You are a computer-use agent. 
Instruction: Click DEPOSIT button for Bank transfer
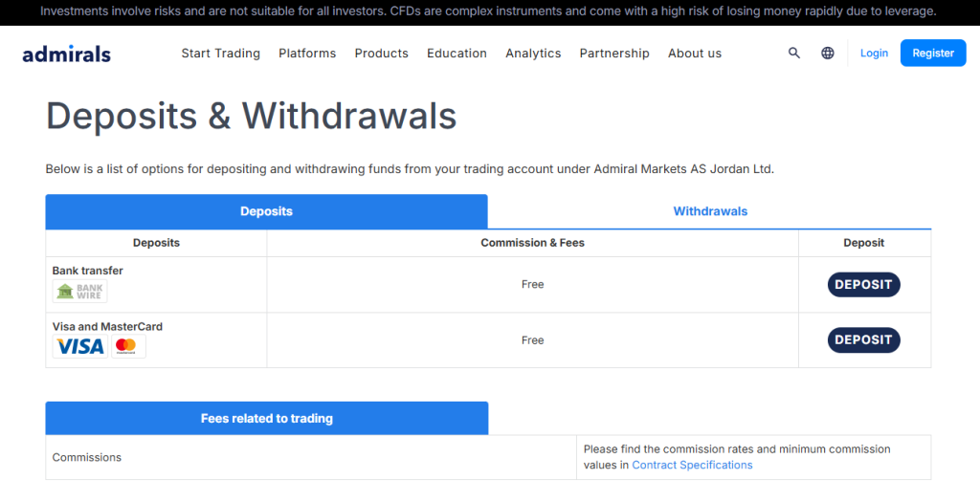pyautogui.click(x=864, y=284)
